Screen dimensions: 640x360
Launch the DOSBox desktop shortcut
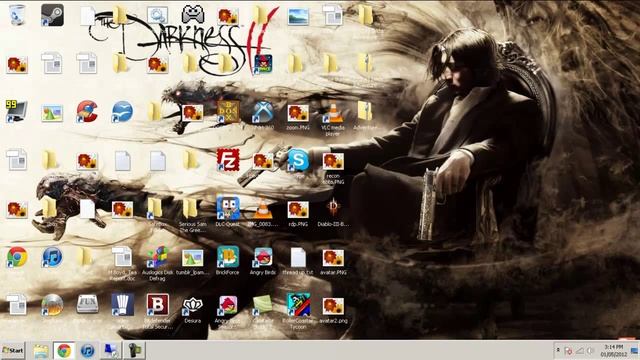(x=228, y=111)
